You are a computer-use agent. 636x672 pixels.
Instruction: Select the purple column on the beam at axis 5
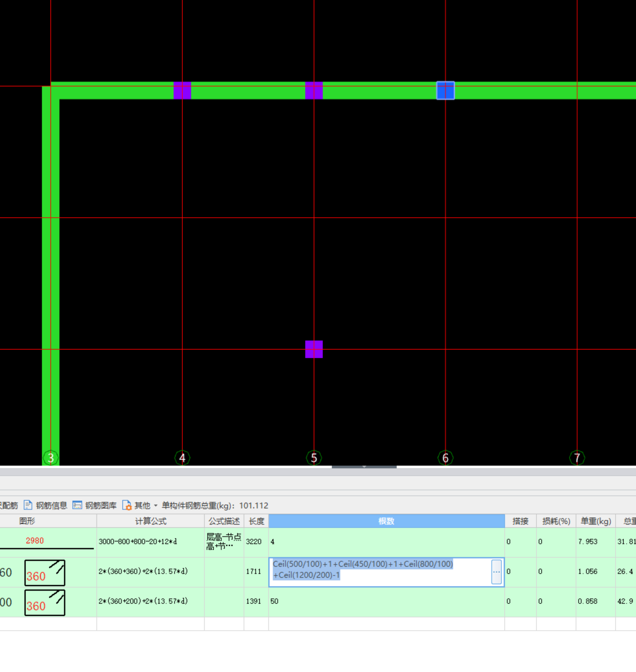point(314,91)
